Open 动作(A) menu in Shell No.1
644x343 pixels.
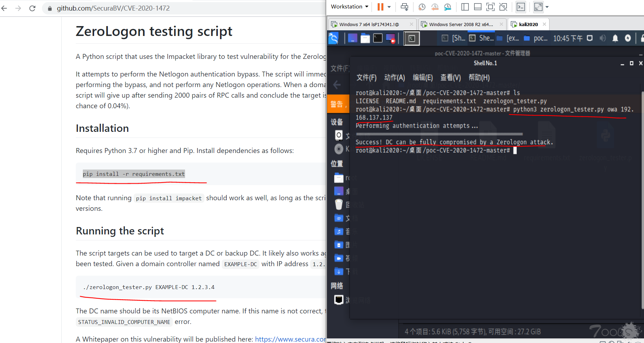pos(394,78)
